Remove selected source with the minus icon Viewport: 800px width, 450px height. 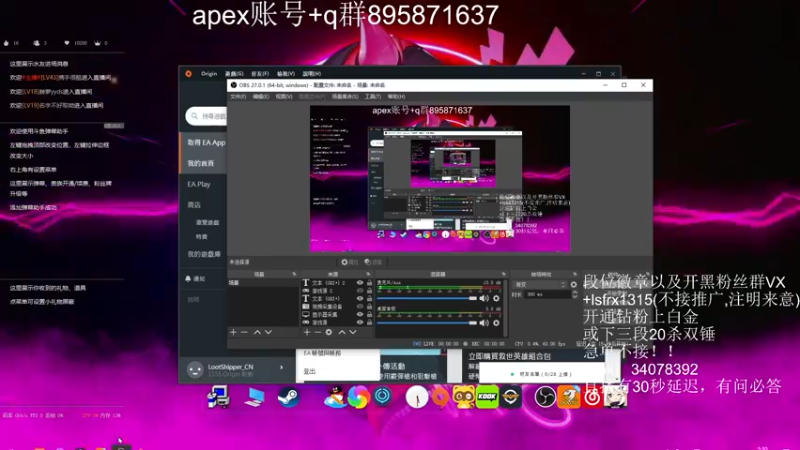317,332
